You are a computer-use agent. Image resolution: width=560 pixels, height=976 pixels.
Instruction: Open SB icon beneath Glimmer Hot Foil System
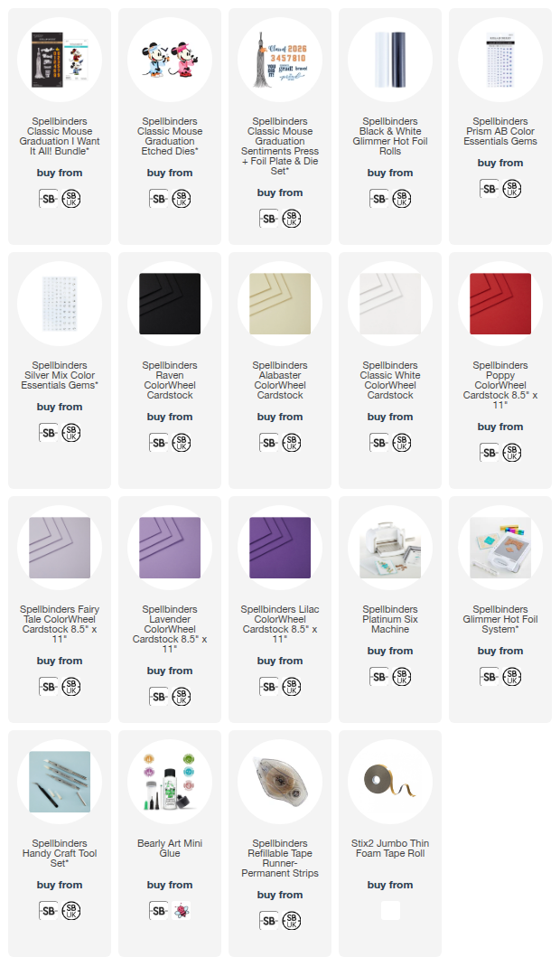(x=489, y=677)
